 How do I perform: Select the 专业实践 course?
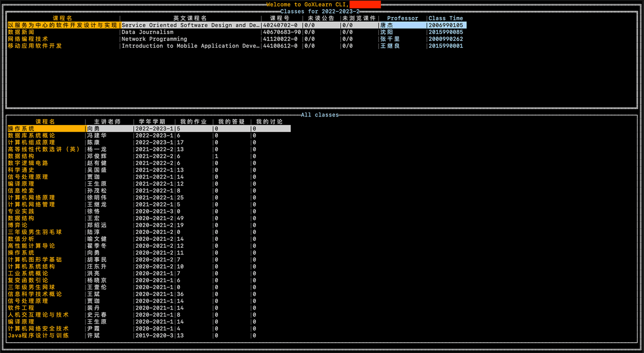pos(21,211)
